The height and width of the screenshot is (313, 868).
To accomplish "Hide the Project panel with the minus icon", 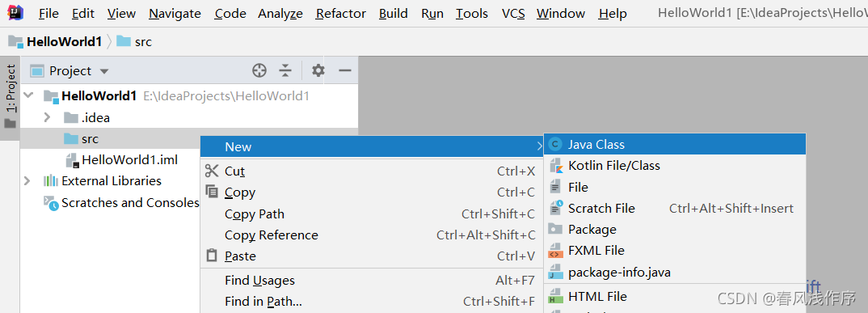I will [345, 70].
